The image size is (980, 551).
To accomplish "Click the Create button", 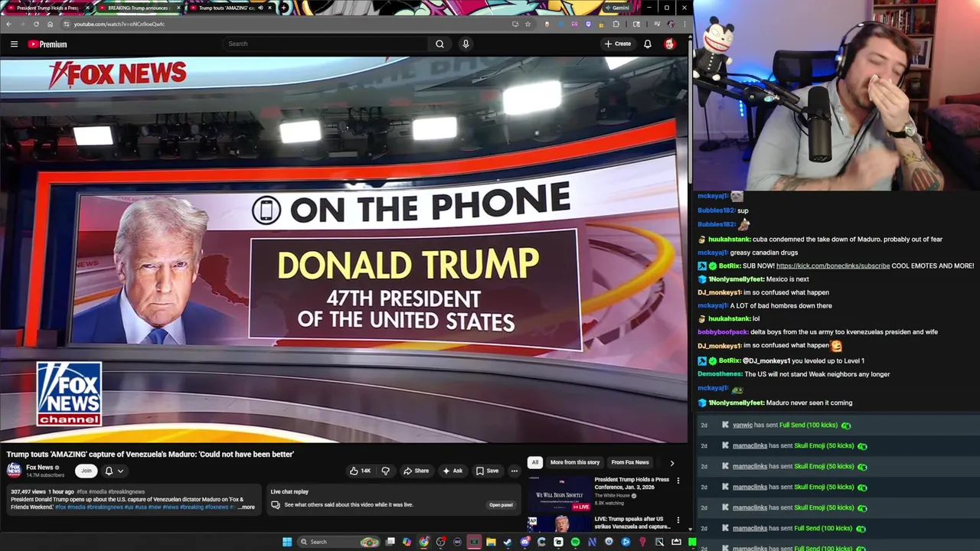I will (618, 44).
